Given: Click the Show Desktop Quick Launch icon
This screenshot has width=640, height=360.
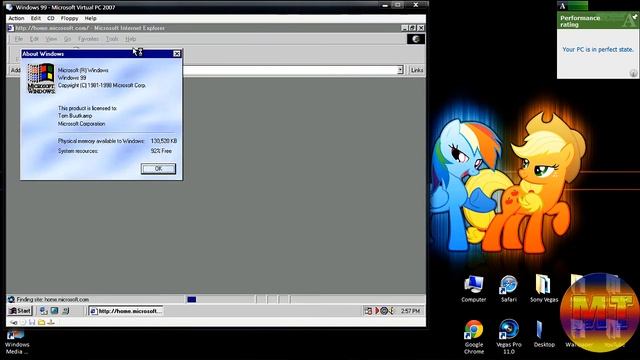Looking at the screenshot, I should [x=54, y=311].
